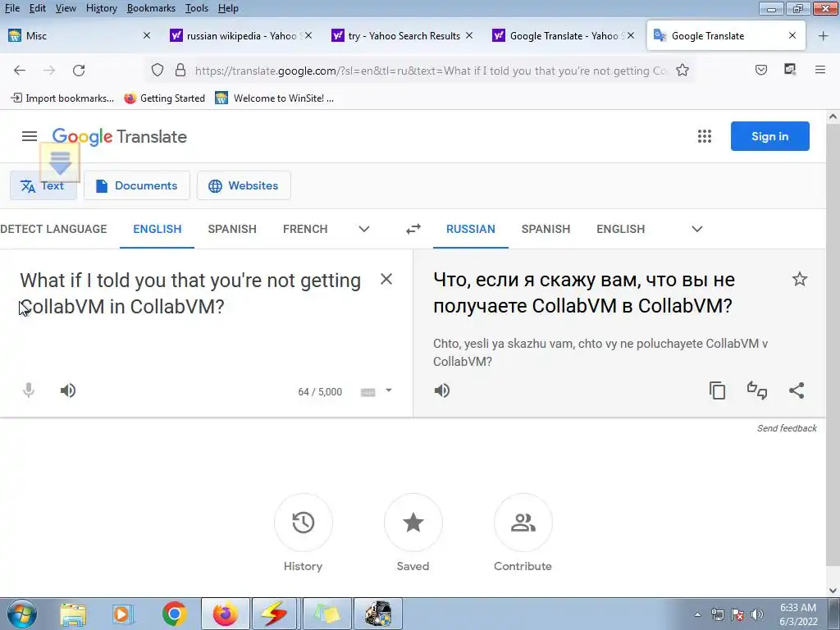Click Send feedback link
The image size is (840, 630).
(x=787, y=428)
